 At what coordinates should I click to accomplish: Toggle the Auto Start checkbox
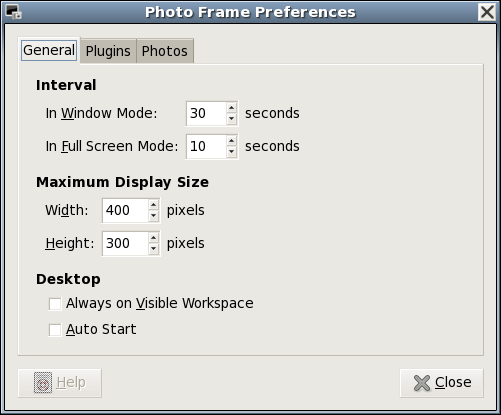click(x=55, y=330)
